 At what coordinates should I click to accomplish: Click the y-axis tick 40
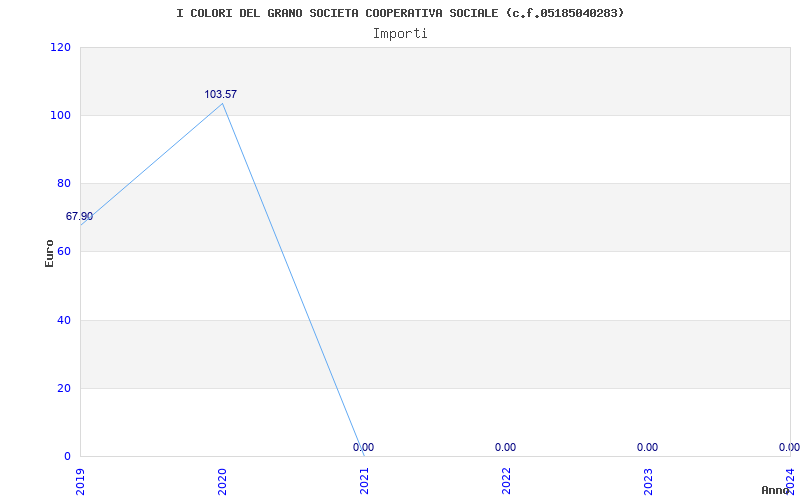click(x=63, y=320)
